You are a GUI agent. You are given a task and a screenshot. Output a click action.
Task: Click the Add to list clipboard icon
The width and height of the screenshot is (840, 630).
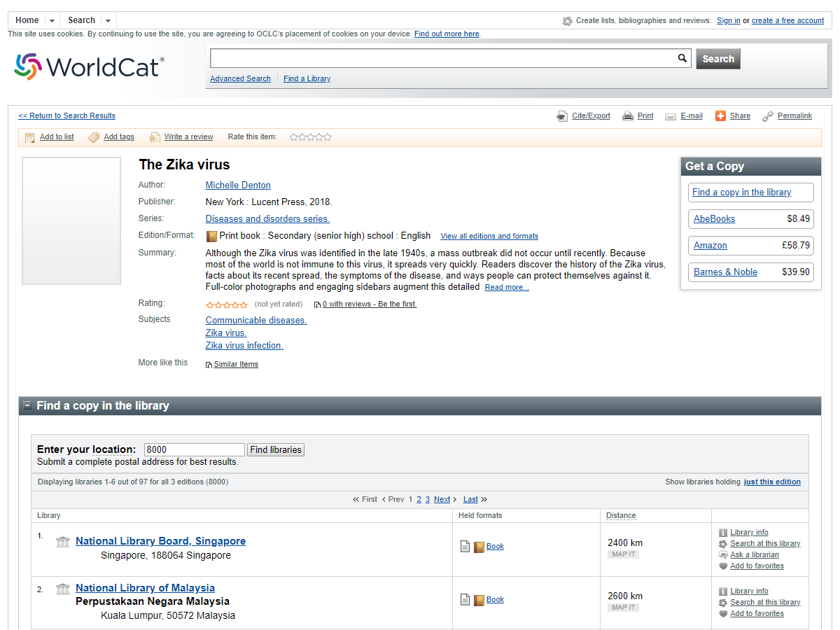(29, 137)
